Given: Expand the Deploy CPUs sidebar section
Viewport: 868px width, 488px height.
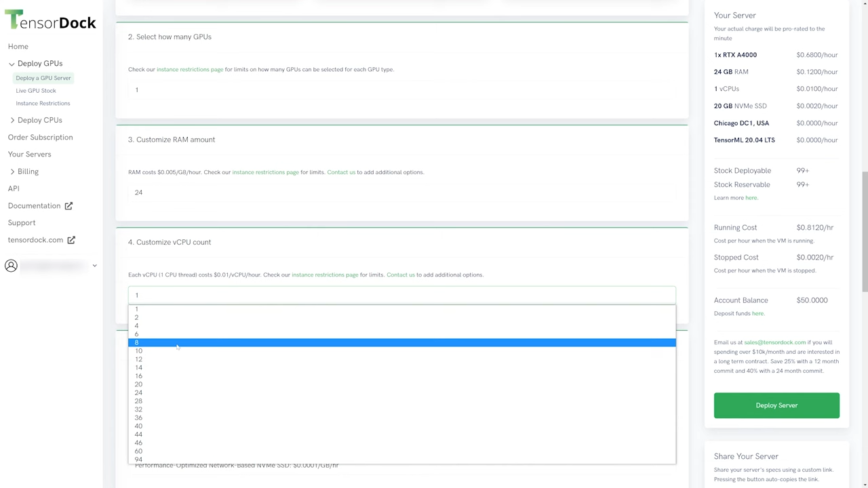Looking at the screenshot, I should (x=12, y=120).
